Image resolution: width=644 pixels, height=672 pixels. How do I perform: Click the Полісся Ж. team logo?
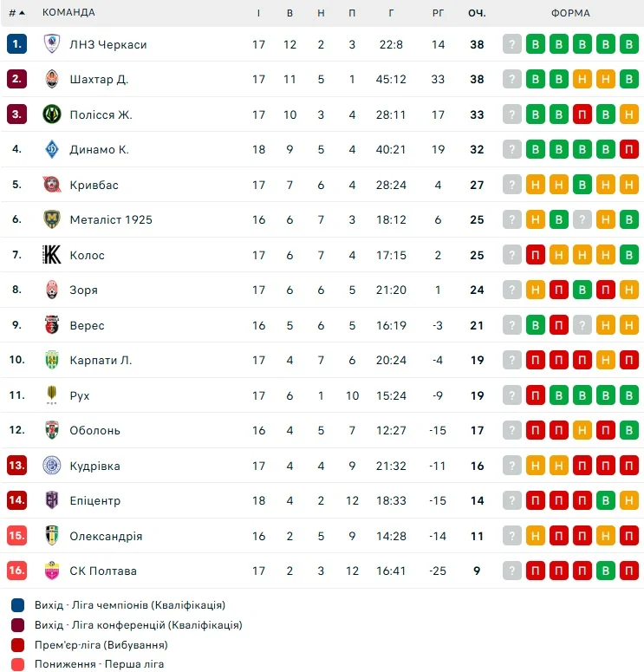[52, 114]
